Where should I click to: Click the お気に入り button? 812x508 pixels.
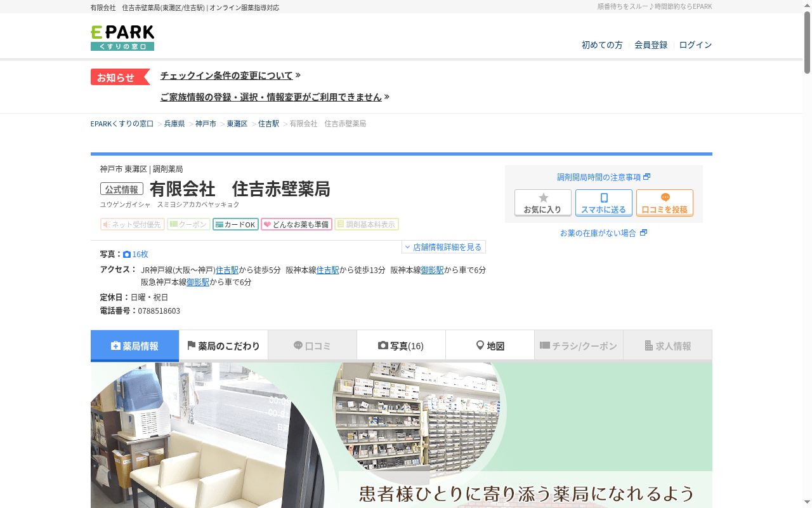543,203
